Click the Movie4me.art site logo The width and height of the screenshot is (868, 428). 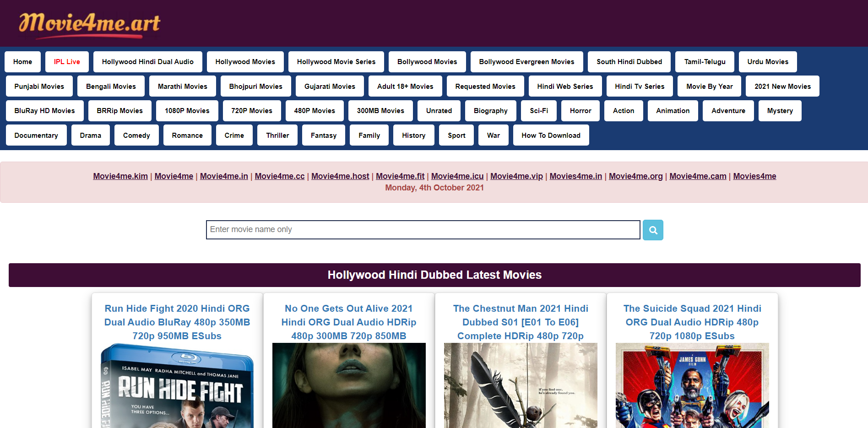pos(90,24)
